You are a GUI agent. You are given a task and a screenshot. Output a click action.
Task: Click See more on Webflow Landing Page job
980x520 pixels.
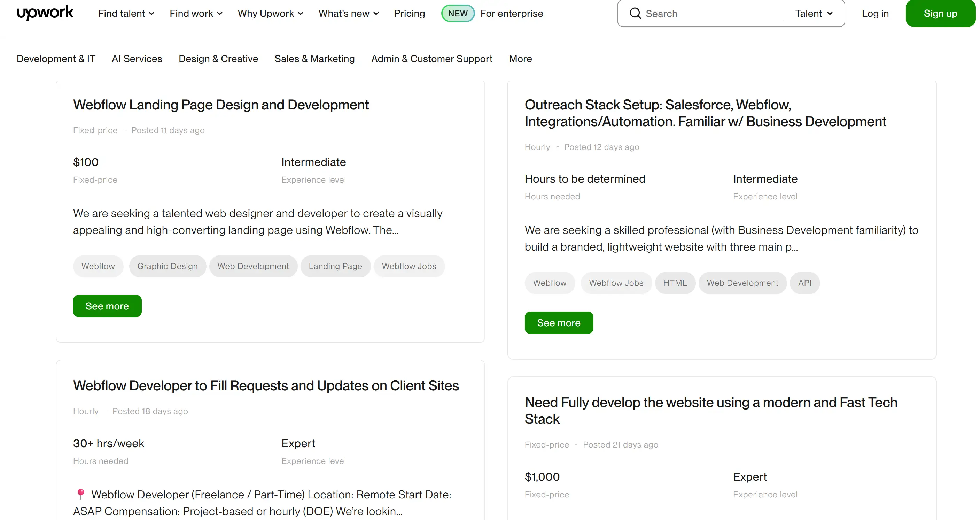[x=107, y=306]
